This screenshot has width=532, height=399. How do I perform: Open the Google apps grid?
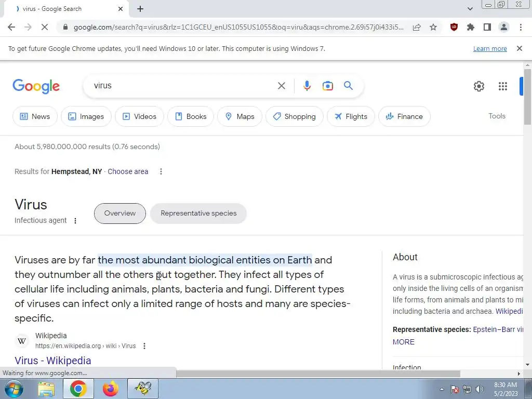[x=503, y=86]
